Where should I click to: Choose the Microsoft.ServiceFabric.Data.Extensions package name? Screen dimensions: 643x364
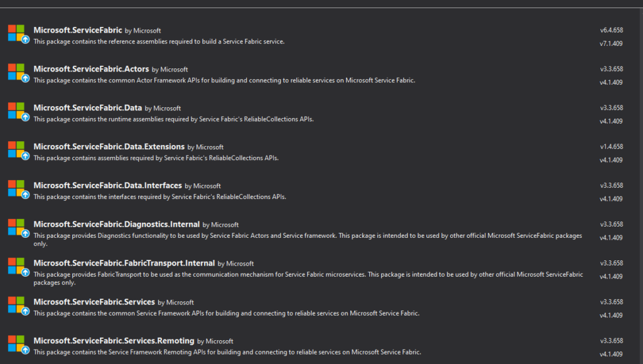click(x=109, y=147)
